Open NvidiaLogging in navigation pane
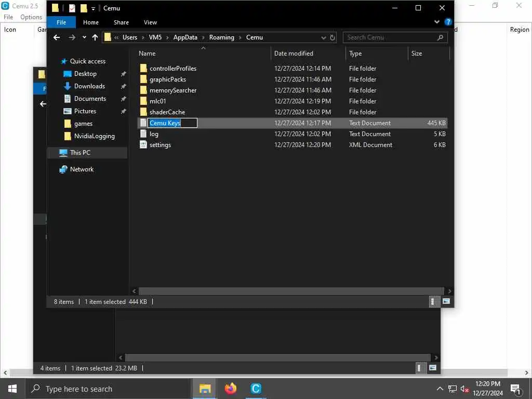Image resolution: width=532 pixels, height=399 pixels. coord(95,137)
